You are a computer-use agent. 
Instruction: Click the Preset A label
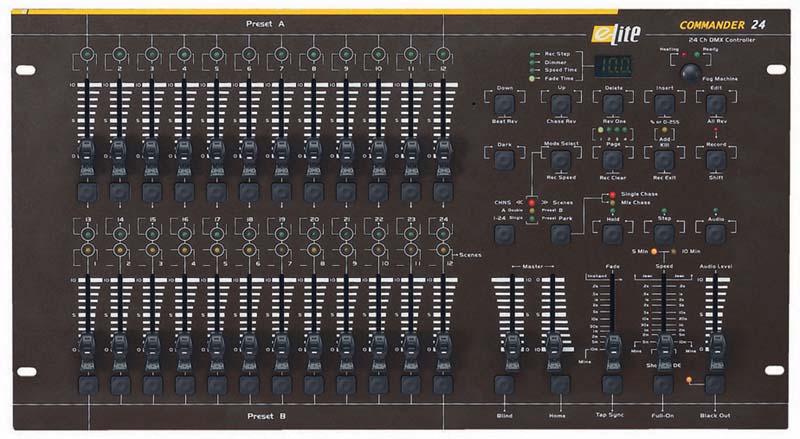pyautogui.click(x=265, y=24)
